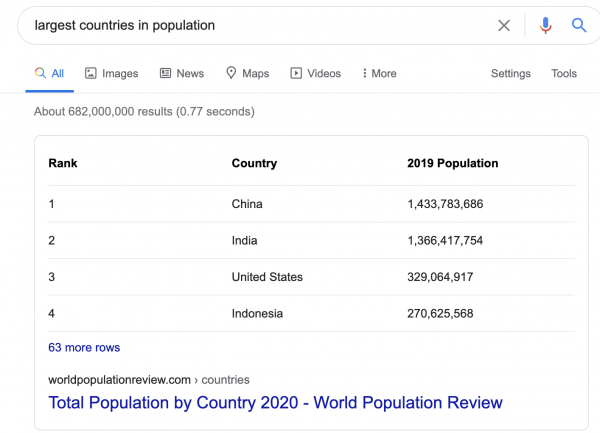Click the Indonesia table entry
The image size is (600, 433).
tap(257, 313)
